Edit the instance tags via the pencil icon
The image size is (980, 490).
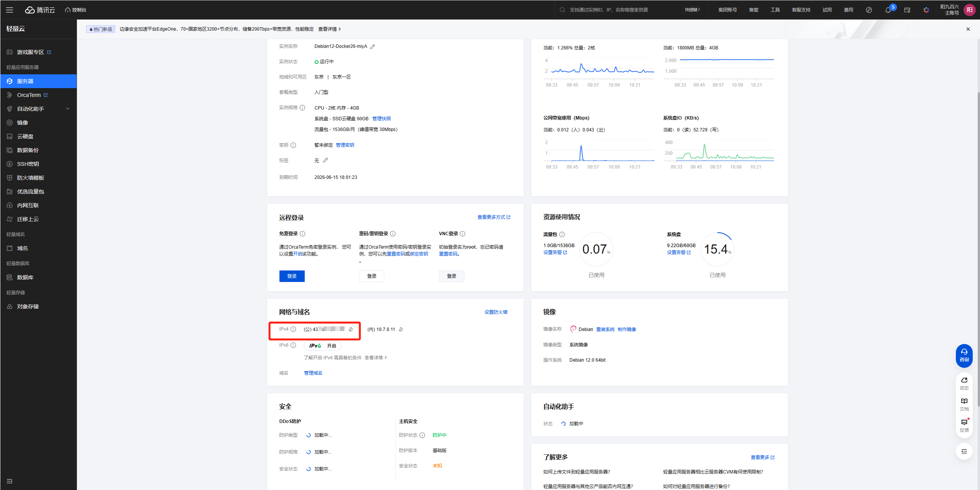(x=325, y=160)
